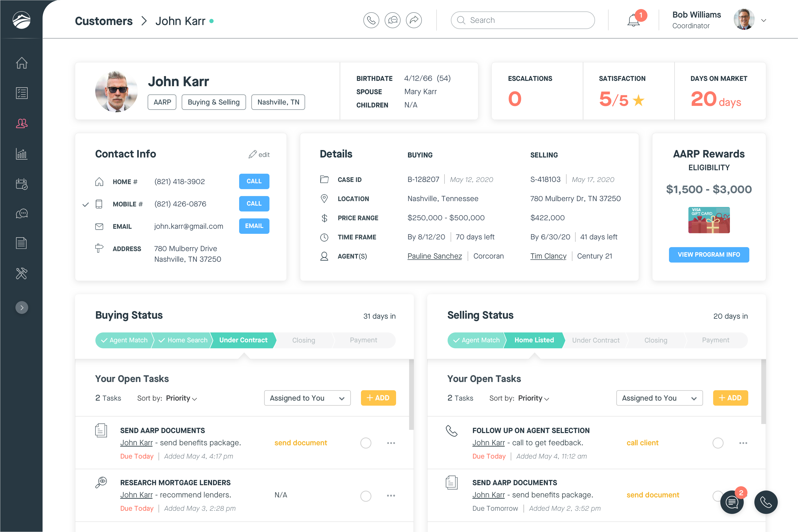Image resolution: width=798 pixels, height=532 pixels.
Task: Open Assigned to You dropdown under Buying Status
Action: click(307, 398)
